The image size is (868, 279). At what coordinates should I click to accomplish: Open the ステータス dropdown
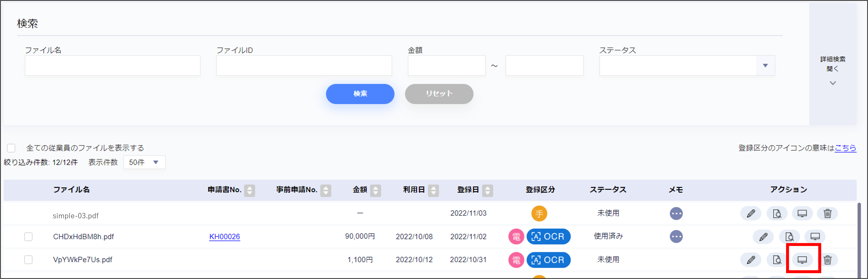point(687,66)
